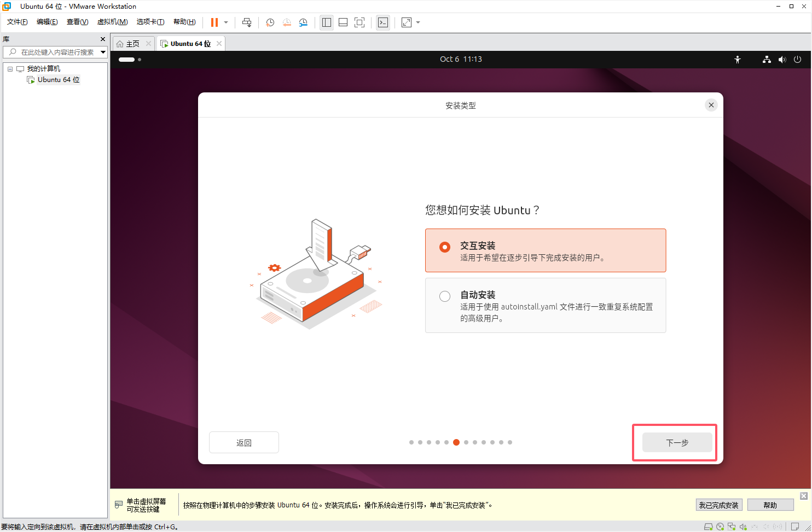This screenshot has width=812, height=532.
Task: Click the message log note icon
Action: coord(795,527)
